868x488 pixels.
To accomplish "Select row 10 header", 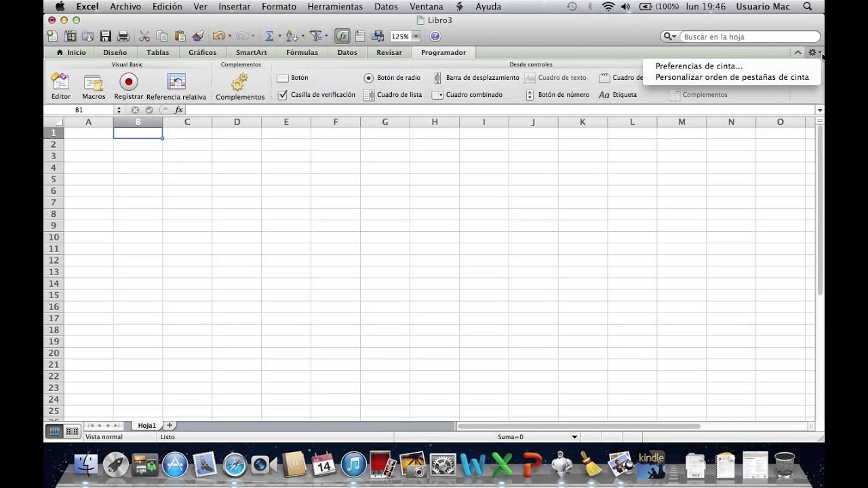I will (54, 237).
